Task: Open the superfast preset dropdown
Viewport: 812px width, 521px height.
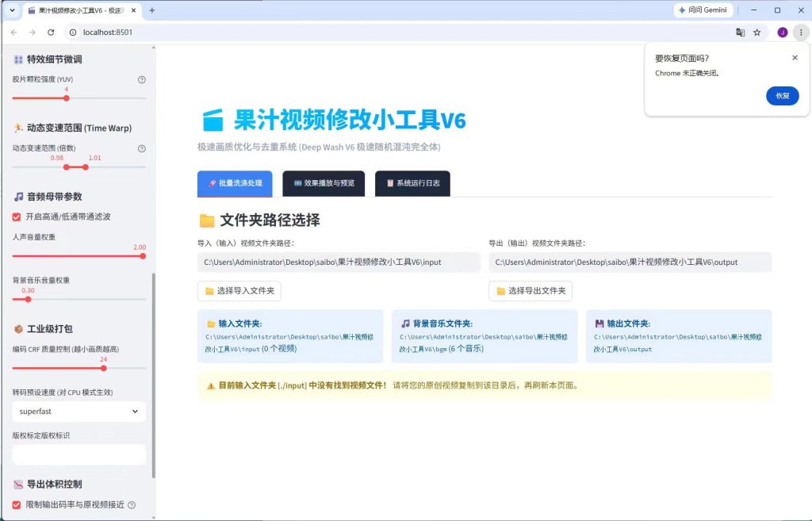Action: (79, 412)
